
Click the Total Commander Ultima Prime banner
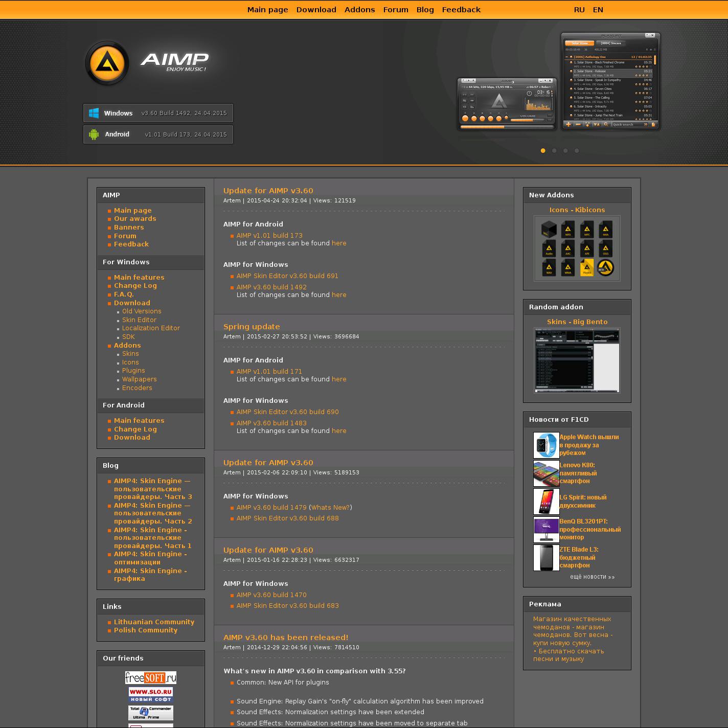point(150,713)
